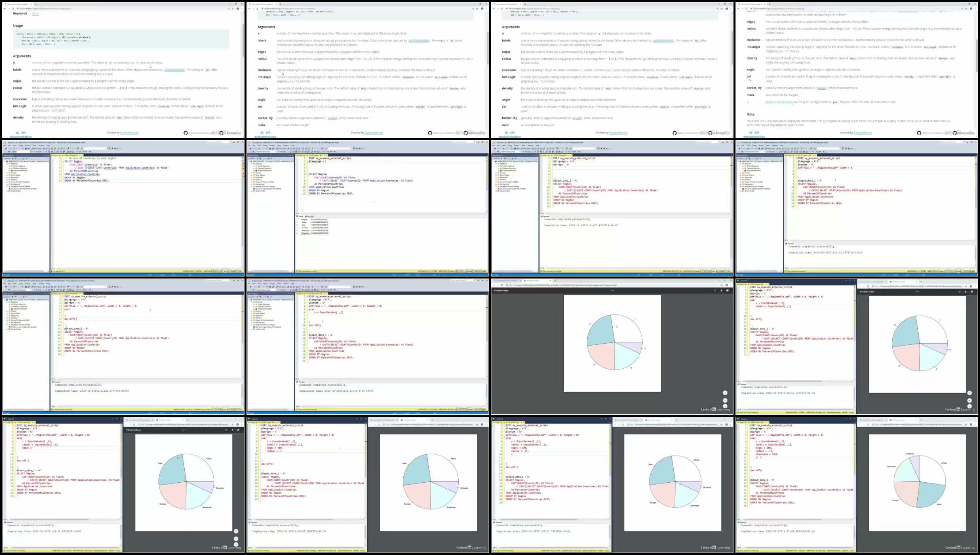Viewport: 980px width, 555px height.
Task: Open DataCamp.com link in the Keywords frame
Action: 129,133
